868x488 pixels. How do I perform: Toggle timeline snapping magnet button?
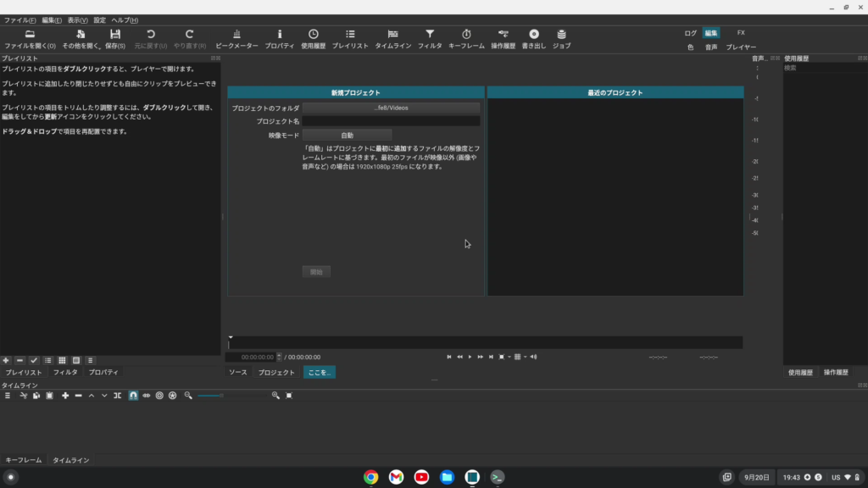pos(133,396)
